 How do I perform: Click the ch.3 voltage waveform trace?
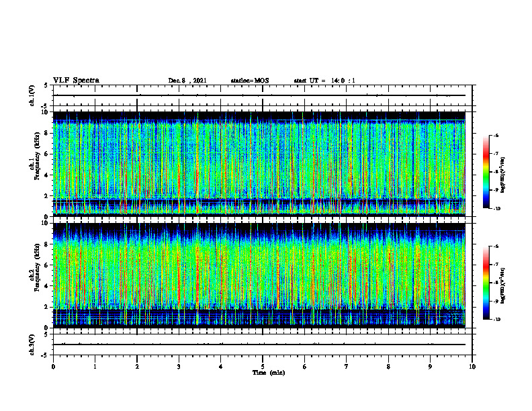pyautogui.click(x=259, y=345)
